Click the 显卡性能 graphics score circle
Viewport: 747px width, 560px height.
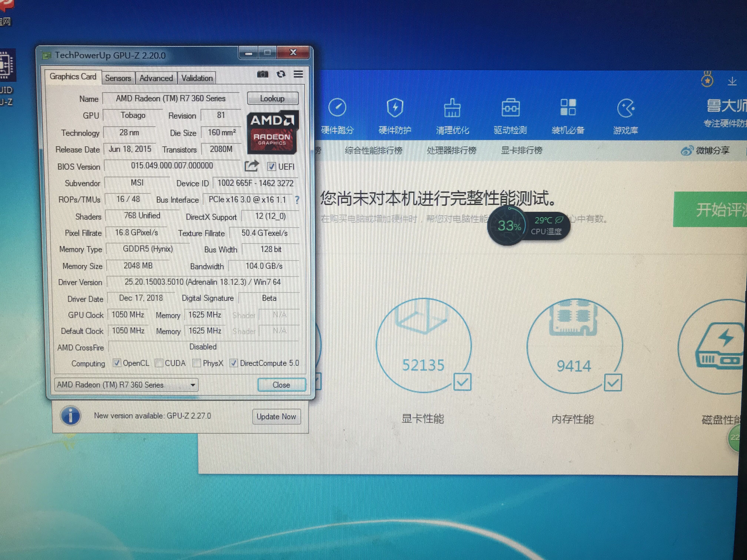click(x=424, y=345)
